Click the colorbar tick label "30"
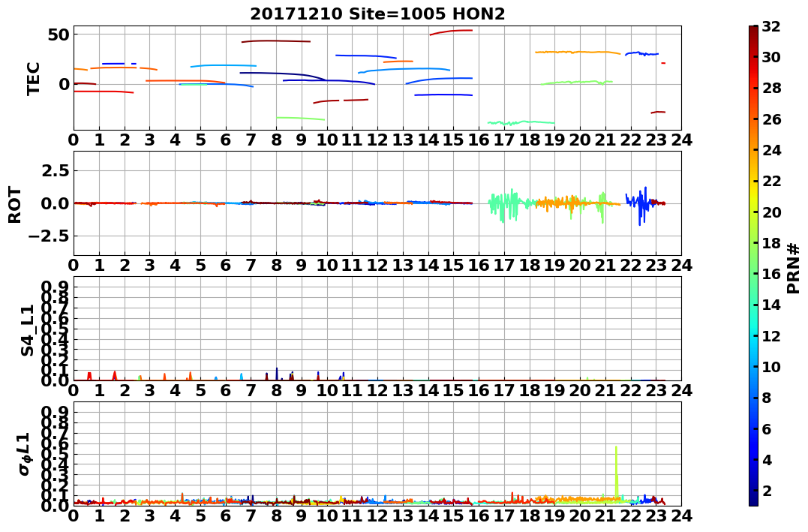Image resolution: width=808 pixels, height=532 pixels. click(x=771, y=57)
